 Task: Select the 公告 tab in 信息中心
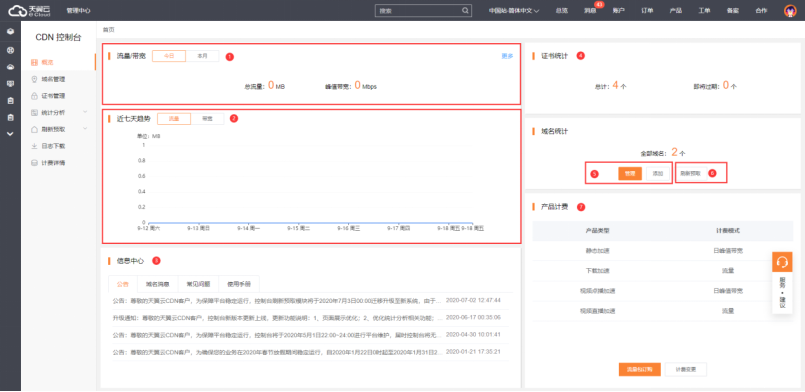pyautogui.click(x=123, y=284)
